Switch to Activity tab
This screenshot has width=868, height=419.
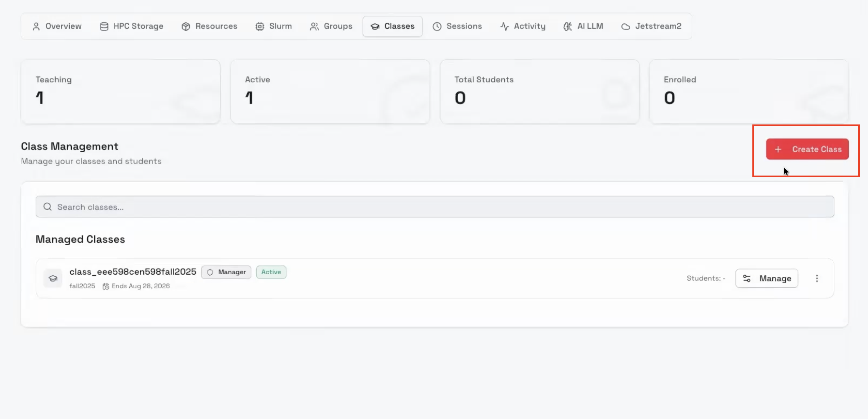pyautogui.click(x=523, y=26)
